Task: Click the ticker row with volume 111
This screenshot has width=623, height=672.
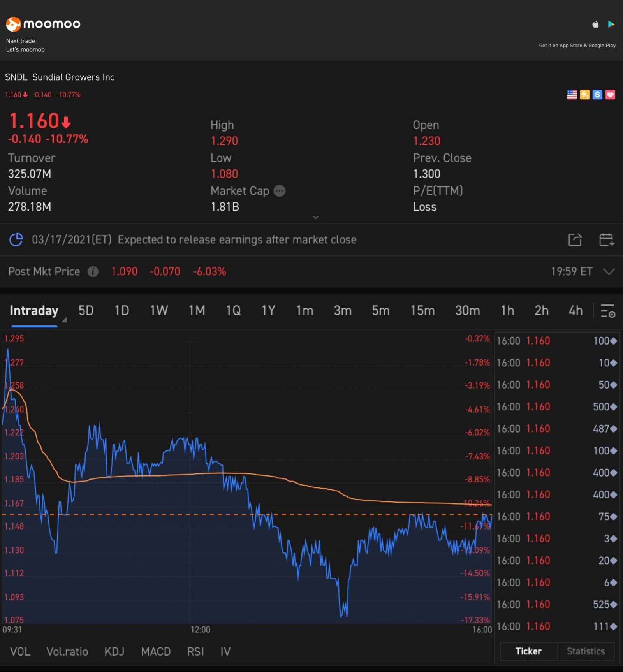Action: click(557, 626)
